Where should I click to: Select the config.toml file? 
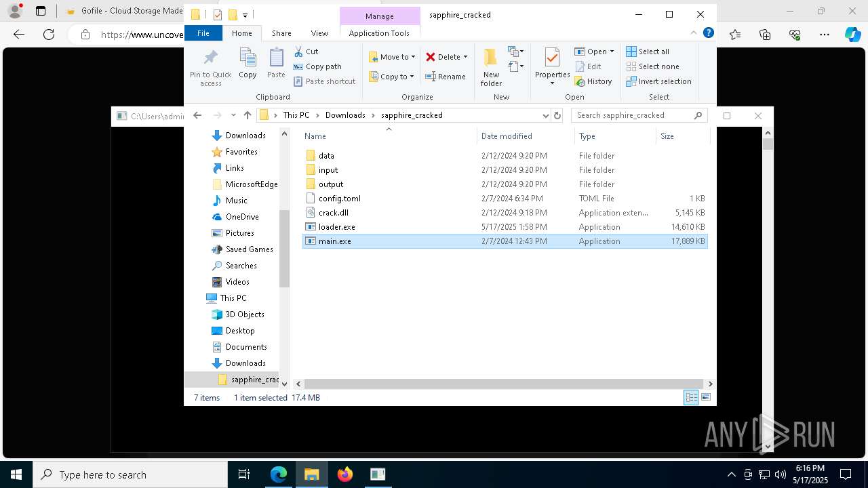point(505,199)
